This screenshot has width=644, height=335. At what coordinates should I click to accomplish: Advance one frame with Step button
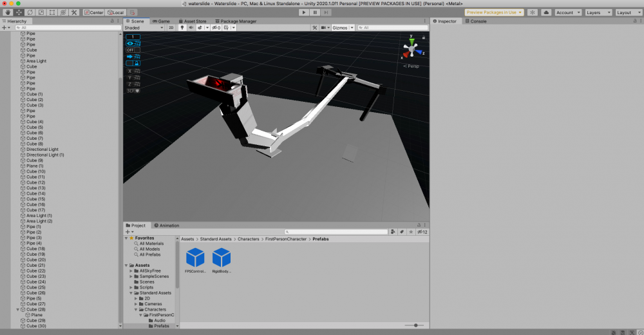pos(326,12)
